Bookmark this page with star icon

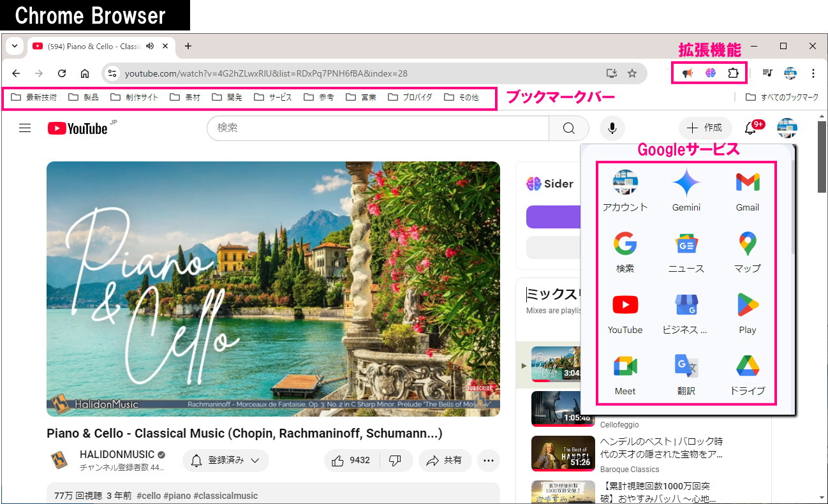pyautogui.click(x=632, y=73)
